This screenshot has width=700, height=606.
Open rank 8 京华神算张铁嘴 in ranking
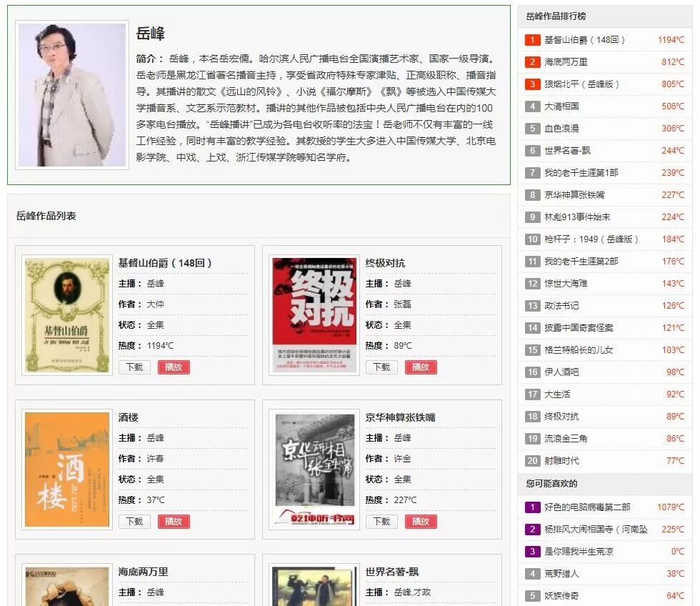[574, 195]
